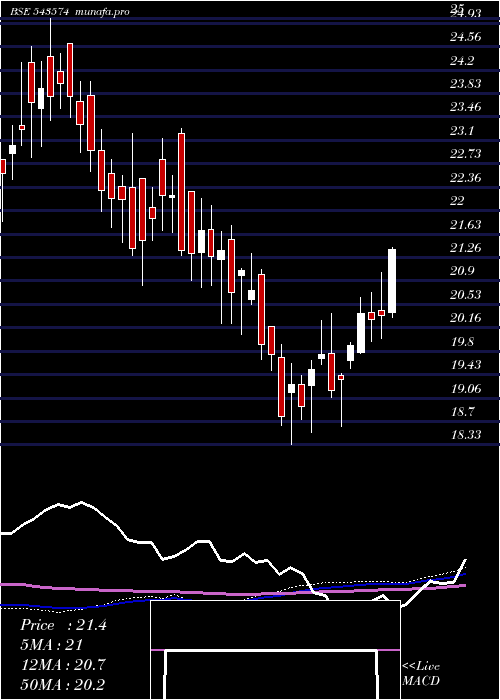Click the 24.56 price axis label
Image resolution: width=500 pixels, height=700 pixels.
[x=465, y=37]
